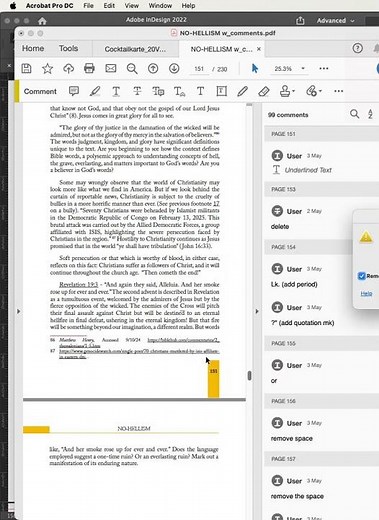
Task: Select the arrow selection tool
Action: [255, 69]
